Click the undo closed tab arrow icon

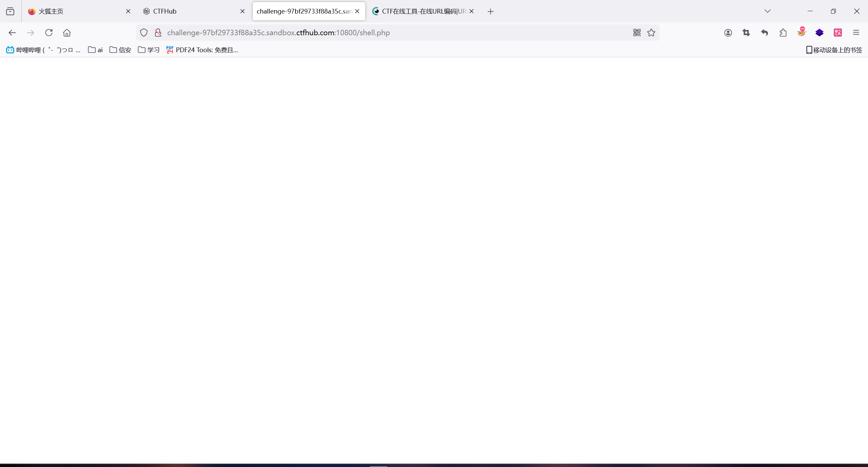(x=765, y=33)
